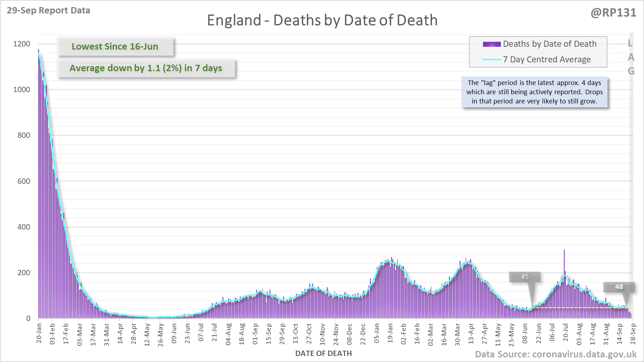
Task: Click the 29-Sep Report Data label
Action: point(49,11)
